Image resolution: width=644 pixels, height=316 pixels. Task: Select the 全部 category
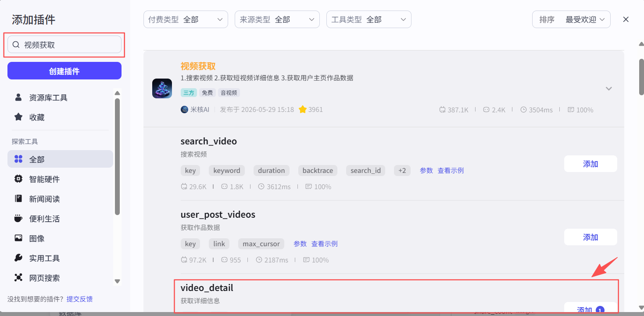[x=60, y=159]
